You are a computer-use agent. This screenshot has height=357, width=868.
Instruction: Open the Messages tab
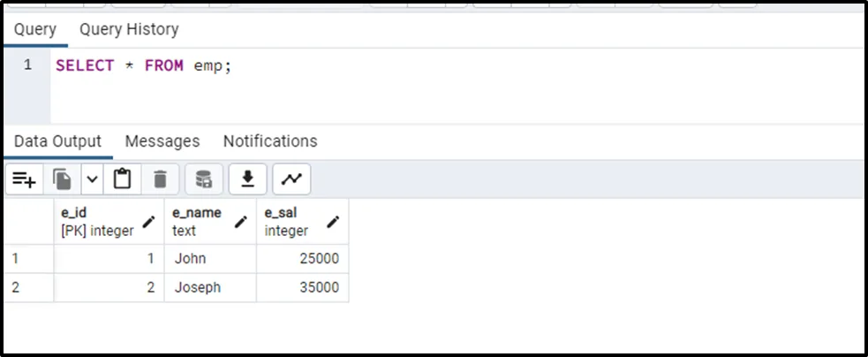click(162, 141)
